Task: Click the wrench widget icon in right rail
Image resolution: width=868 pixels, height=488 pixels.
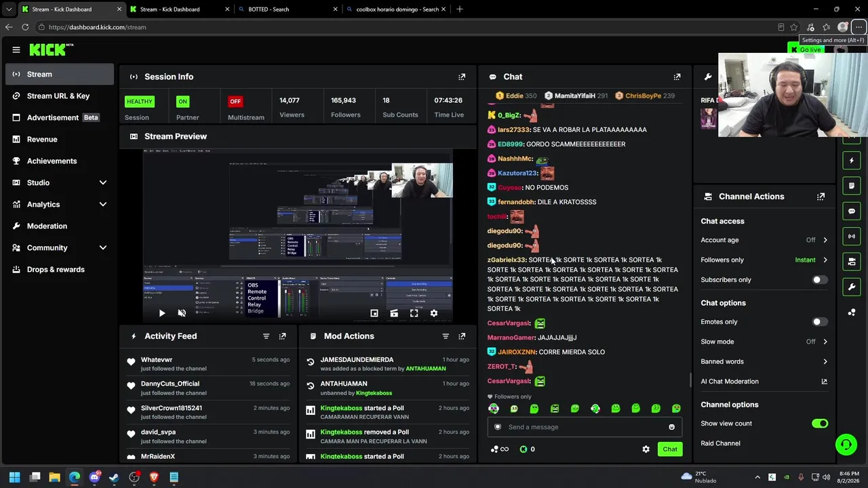Action: point(852,287)
